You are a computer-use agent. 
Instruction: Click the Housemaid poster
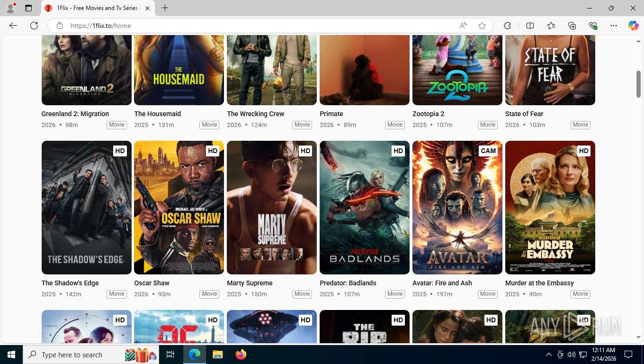pyautogui.click(x=179, y=70)
